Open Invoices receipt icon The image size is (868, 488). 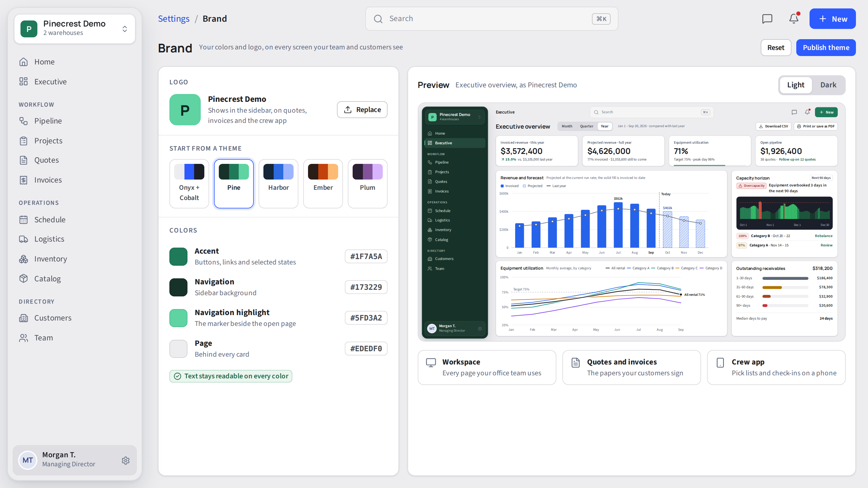tap(23, 180)
